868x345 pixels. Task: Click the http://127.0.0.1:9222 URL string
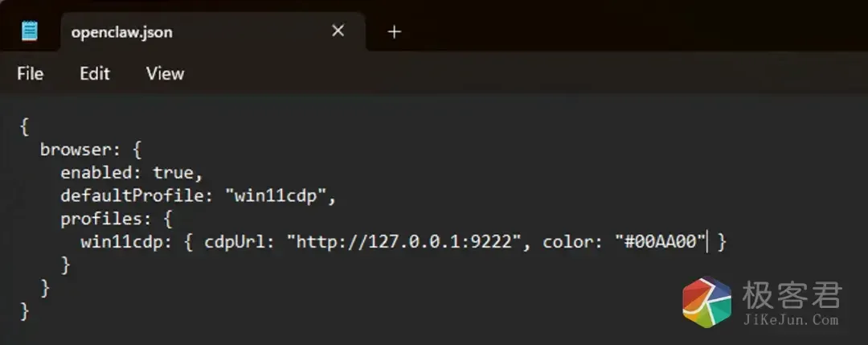404,241
